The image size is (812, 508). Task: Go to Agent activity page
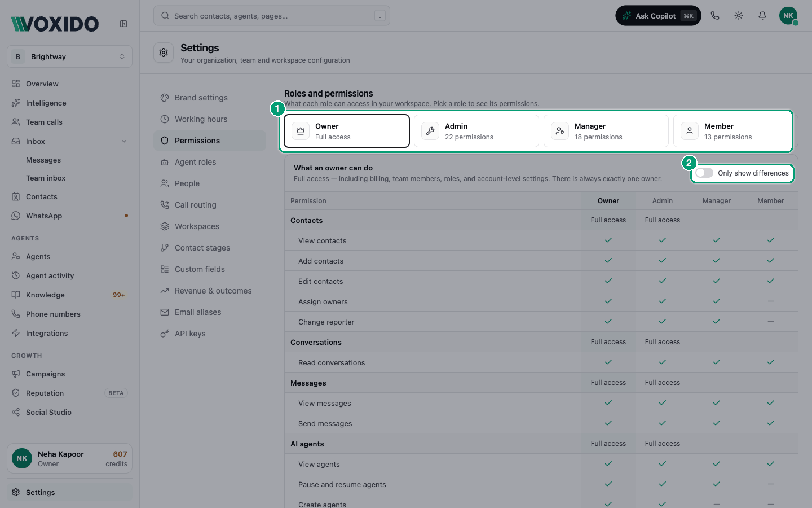click(x=70, y=275)
